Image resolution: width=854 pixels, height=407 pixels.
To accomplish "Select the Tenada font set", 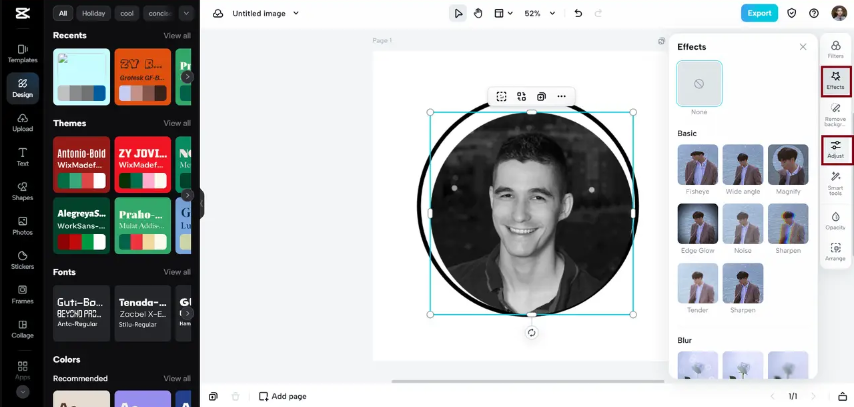I will pos(143,313).
